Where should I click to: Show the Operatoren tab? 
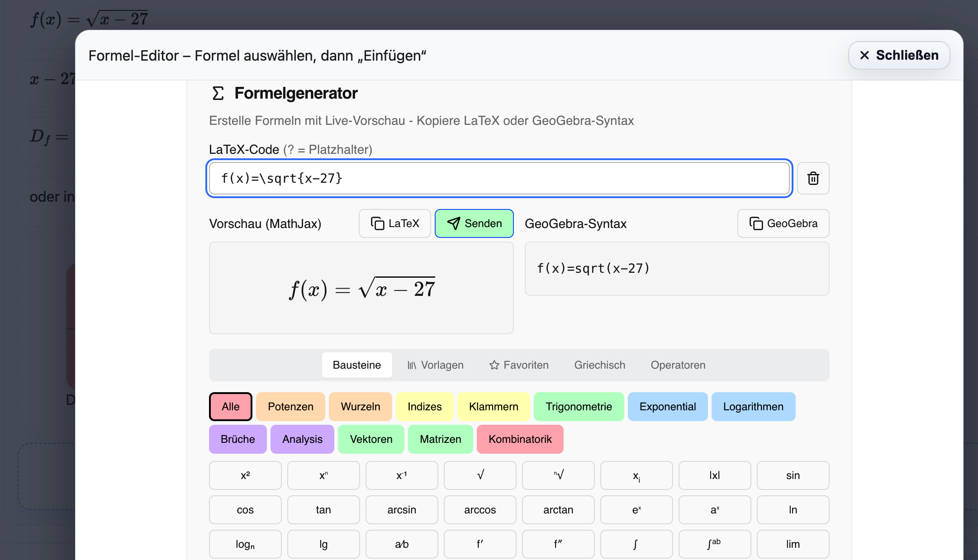[678, 365]
